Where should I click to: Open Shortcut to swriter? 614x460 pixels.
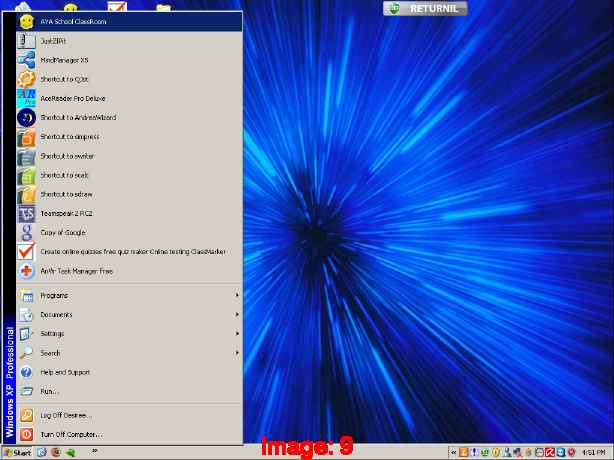(x=129, y=156)
